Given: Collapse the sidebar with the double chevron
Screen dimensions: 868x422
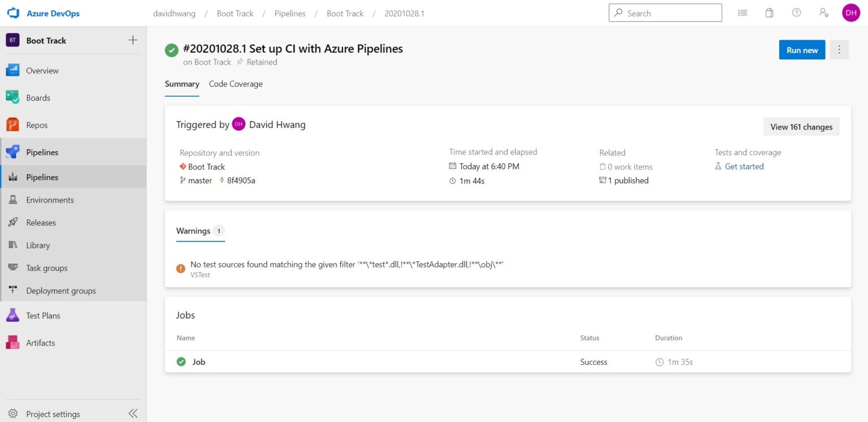Looking at the screenshot, I should point(133,414).
